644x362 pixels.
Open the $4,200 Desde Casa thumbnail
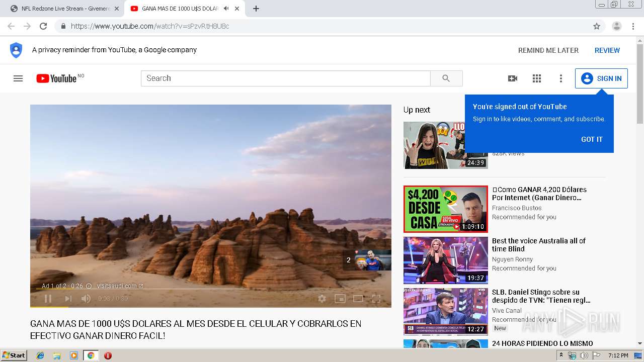point(445,209)
